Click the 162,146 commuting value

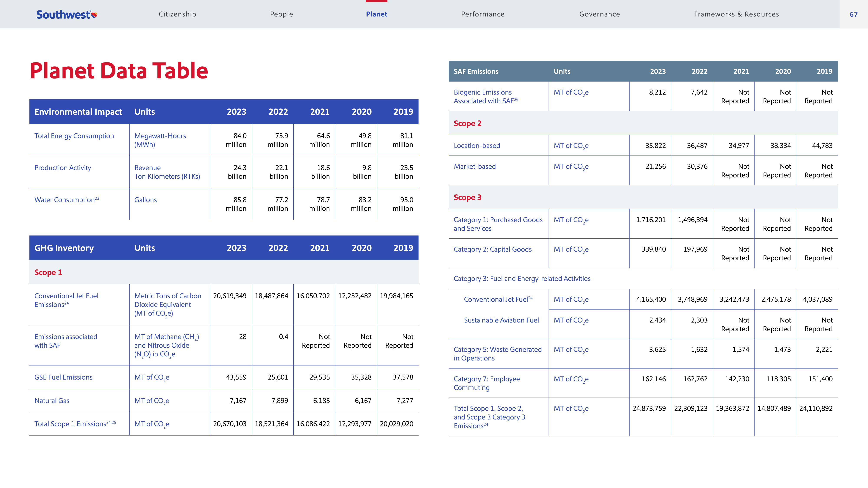(x=654, y=379)
